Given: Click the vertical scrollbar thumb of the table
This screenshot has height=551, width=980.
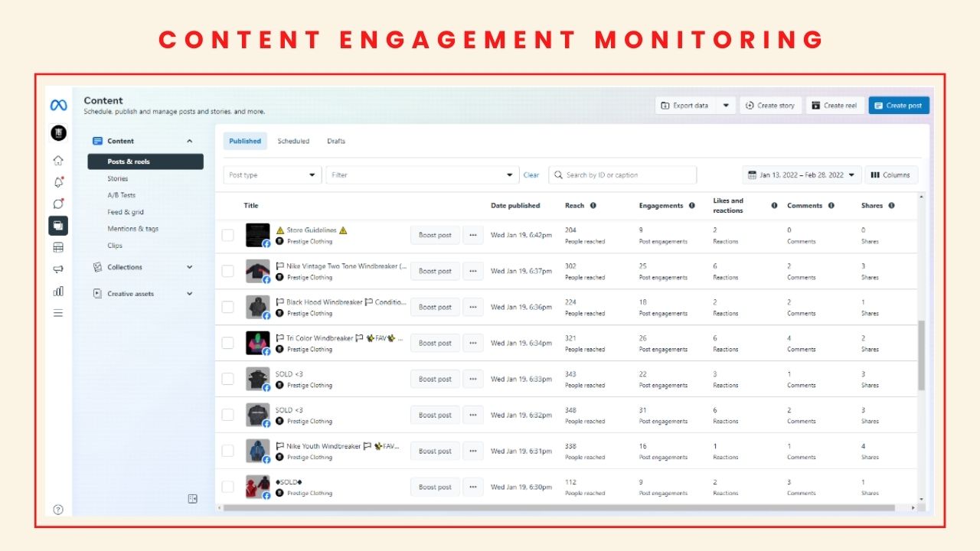Looking at the screenshot, I should 921,357.
